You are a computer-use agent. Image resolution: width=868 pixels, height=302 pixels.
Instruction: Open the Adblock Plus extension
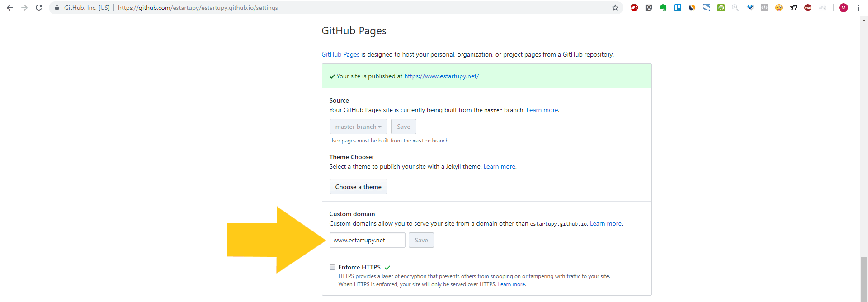634,8
